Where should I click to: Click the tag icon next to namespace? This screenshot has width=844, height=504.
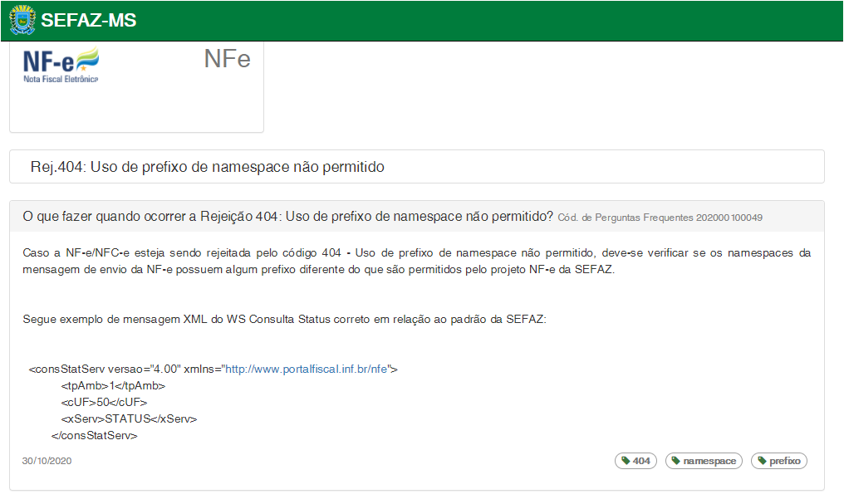point(676,461)
